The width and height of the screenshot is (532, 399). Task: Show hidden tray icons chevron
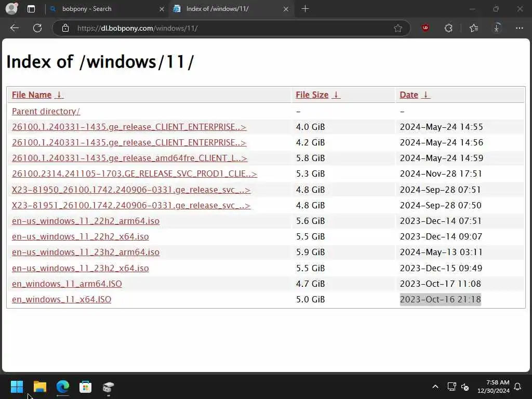click(x=435, y=387)
